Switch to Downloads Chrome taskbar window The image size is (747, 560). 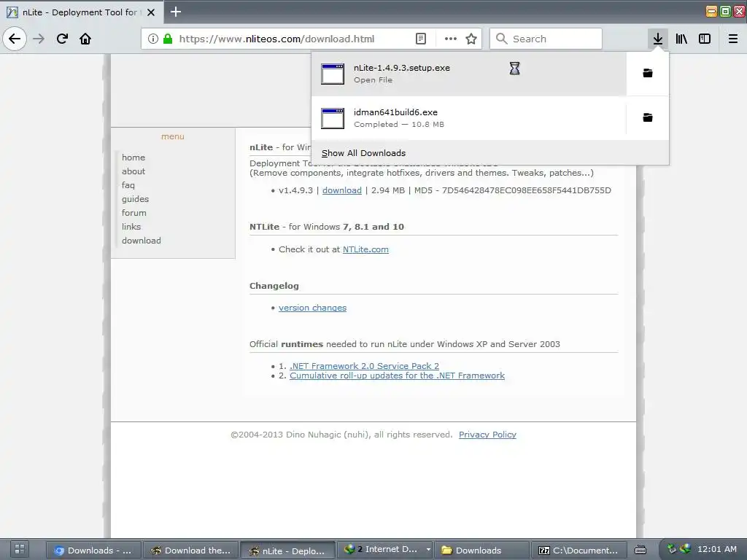[93, 550]
